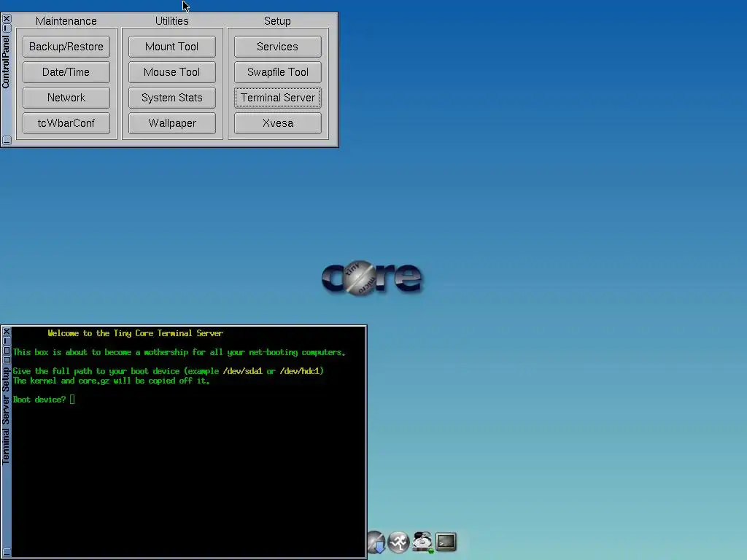Open the Network configuration
747x560 pixels.
[x=66, y=98]
